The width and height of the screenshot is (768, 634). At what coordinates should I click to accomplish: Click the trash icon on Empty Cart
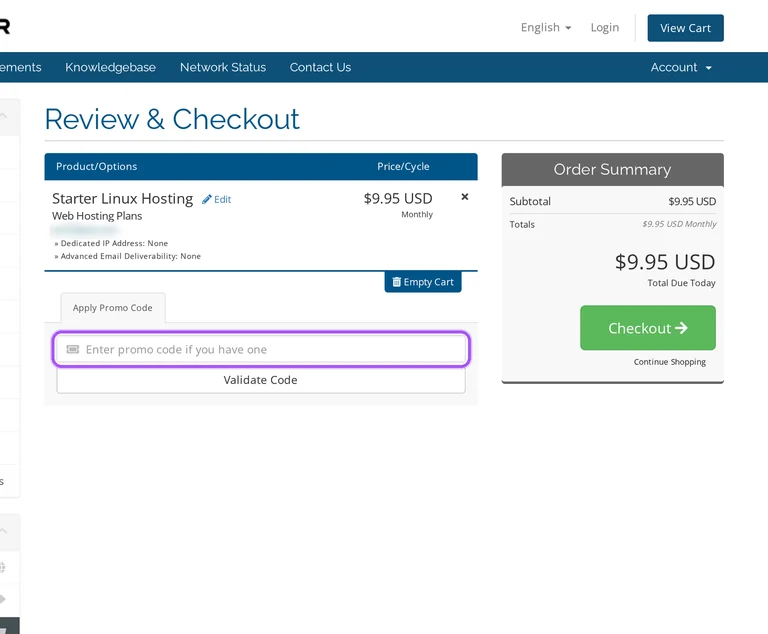[396, 282]
